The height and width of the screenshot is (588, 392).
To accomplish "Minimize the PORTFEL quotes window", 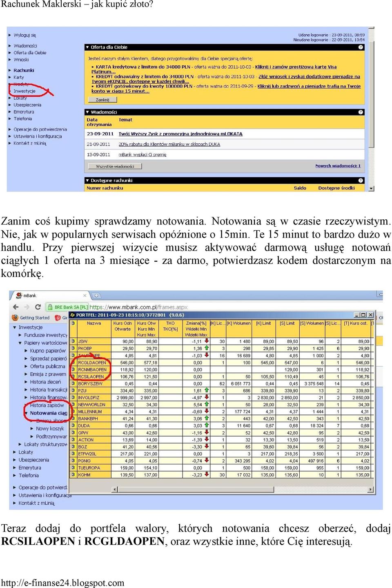I will pyautogui.click(x=356, y=315).
